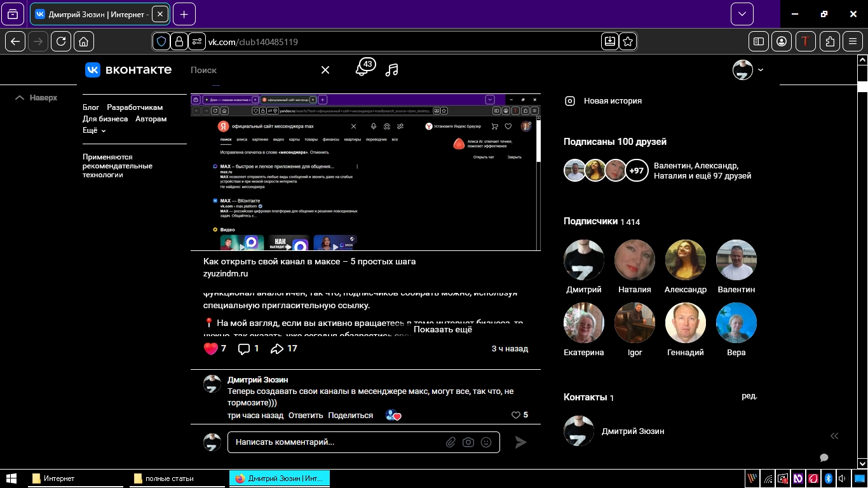Open the VK music note icon
Screen dimensions: 868x488
(x=392, y=70)
